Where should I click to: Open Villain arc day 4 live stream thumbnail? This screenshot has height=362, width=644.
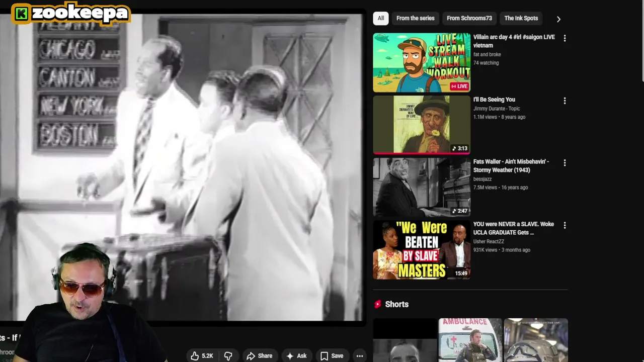click(x=422, y=63)
